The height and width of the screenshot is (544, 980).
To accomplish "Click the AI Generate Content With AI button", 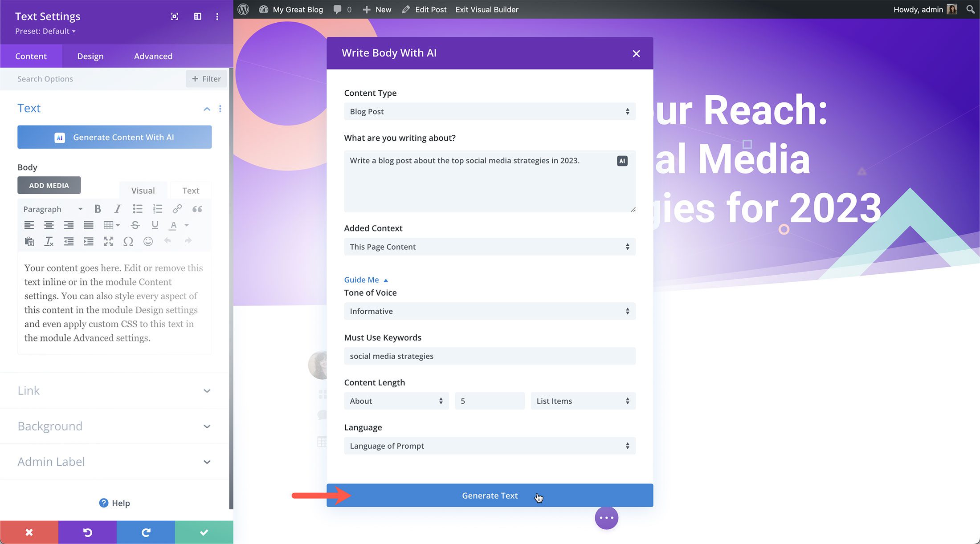I will [114, 138].
